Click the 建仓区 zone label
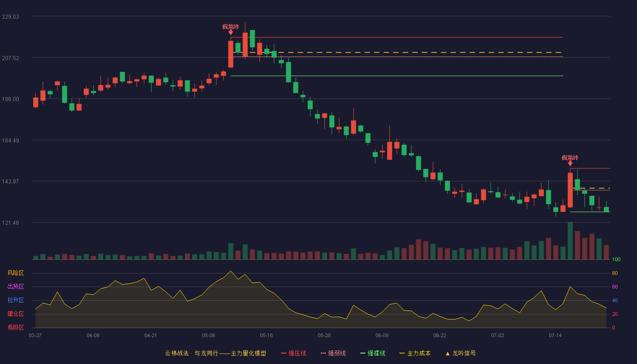 click(15, 314)
